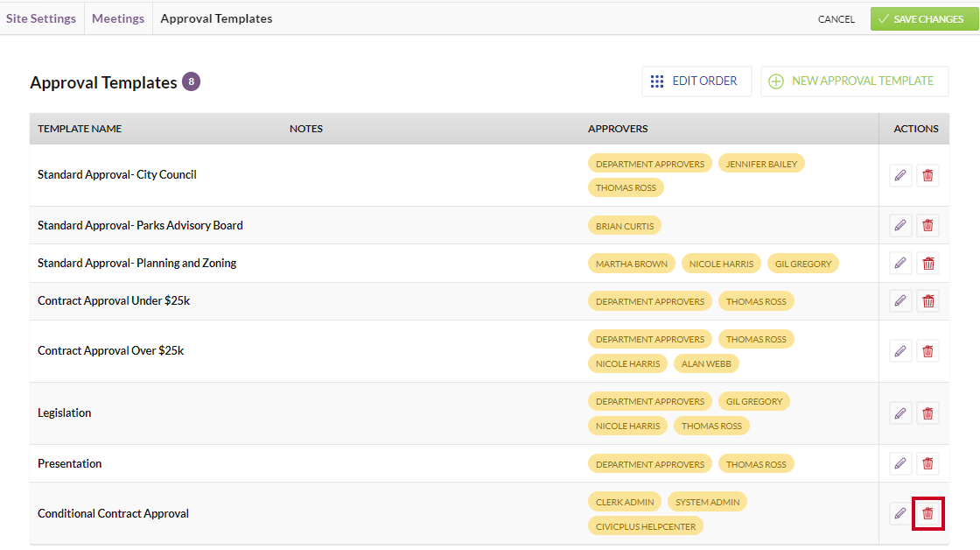Select Standard Approval- City Council name
This screenshot has width=980, height=550.
coord(117,174)
